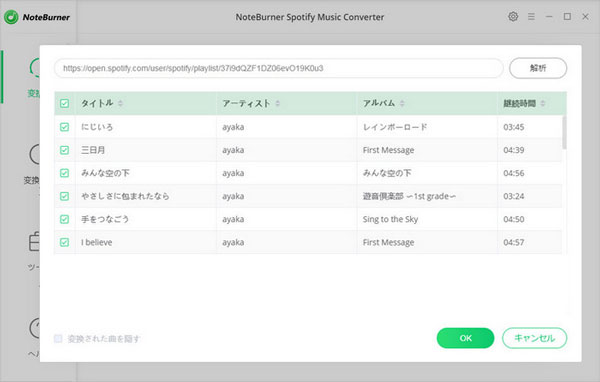
Task: Enable the hide converted songs checkbox
Action: pos(58,338)
